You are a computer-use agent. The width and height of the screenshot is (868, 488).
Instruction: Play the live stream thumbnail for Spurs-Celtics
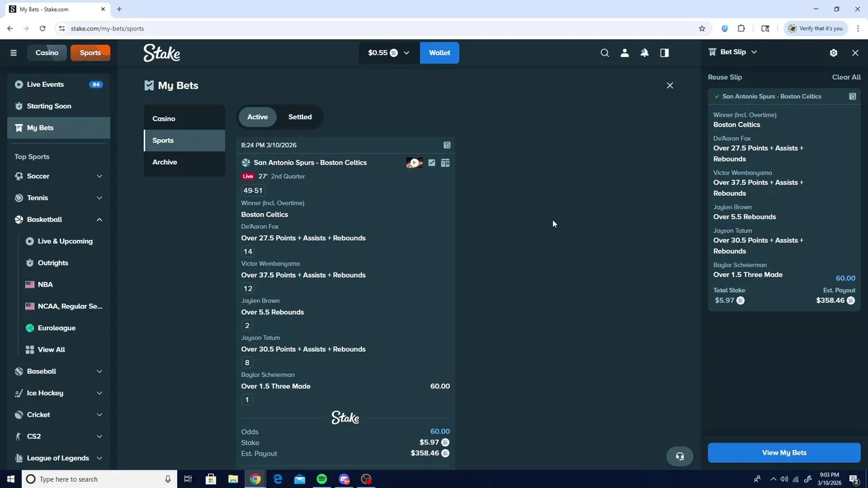tap(414, 163)
